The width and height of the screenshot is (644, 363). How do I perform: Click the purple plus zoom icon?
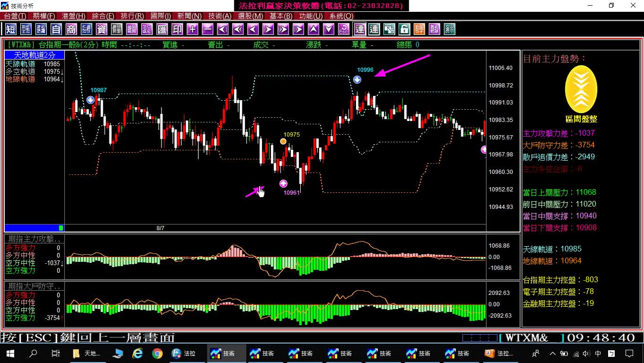click(192, 29)
